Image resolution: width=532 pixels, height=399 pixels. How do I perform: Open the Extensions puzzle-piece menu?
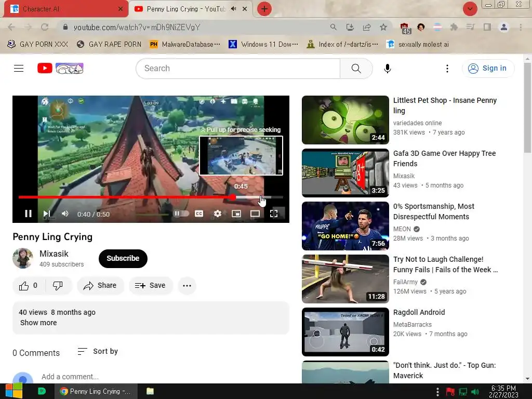(x=454, y=27)
